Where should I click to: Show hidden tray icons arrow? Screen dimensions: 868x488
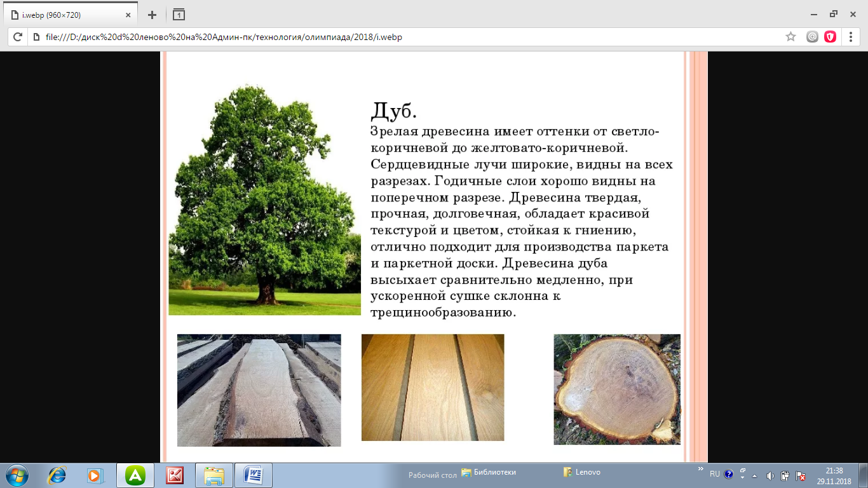(755, 475)
